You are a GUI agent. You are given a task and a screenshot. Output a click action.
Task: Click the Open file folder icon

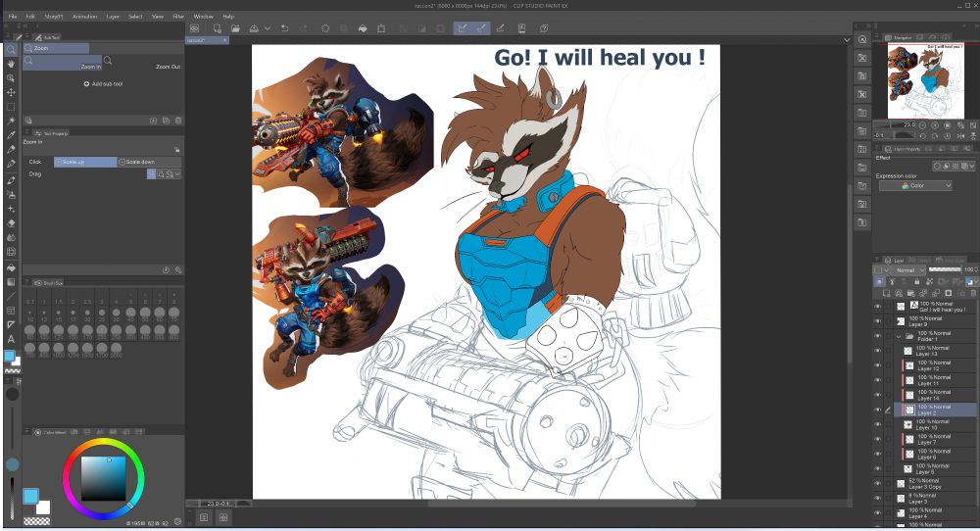click(235, 28)
